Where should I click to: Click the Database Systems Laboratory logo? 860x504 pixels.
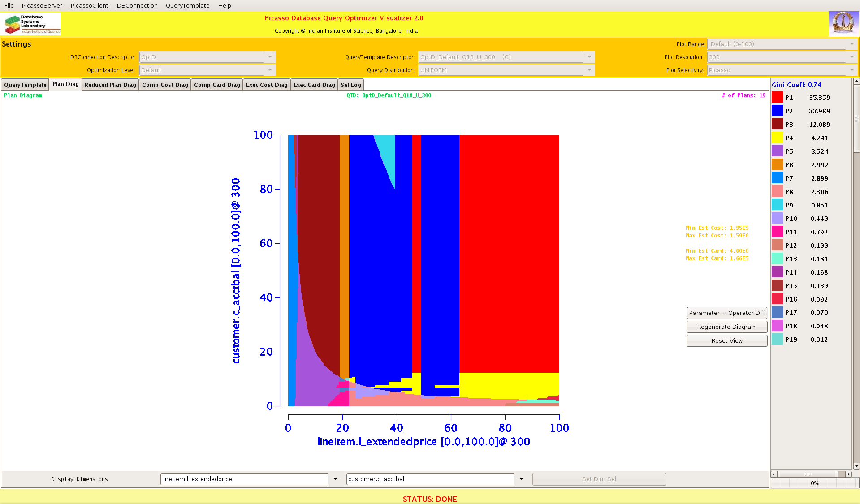coord(32,24)
